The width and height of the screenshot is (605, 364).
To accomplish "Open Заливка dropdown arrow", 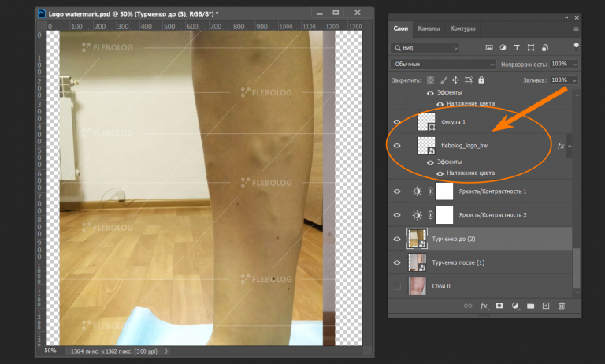I will pos(574,80).
